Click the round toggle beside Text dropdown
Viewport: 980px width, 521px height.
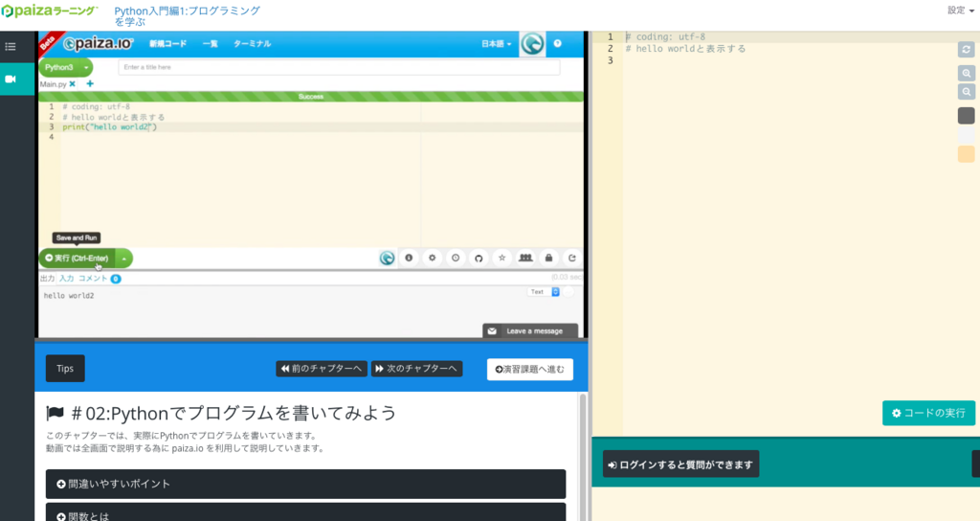(568, 292)
